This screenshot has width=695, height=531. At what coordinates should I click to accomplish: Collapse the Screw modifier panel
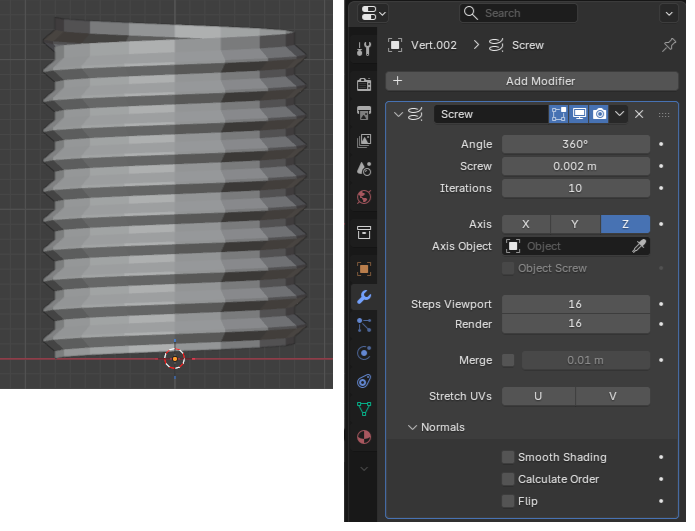(x=399, y=114)
